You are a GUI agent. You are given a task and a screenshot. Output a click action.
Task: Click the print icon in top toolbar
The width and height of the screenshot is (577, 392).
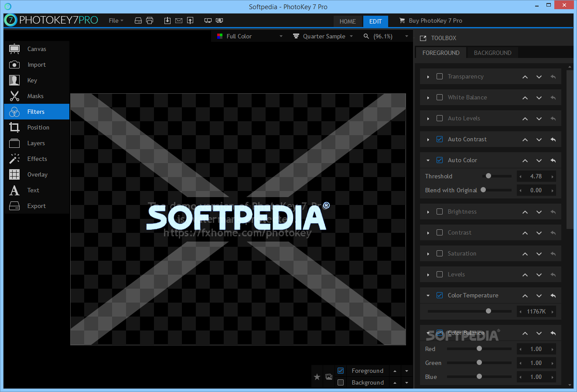tap(150, 20)
